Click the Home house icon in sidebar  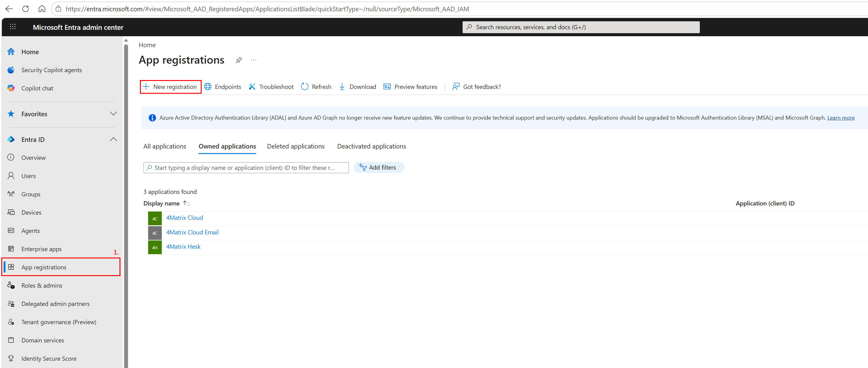[11, 52]
